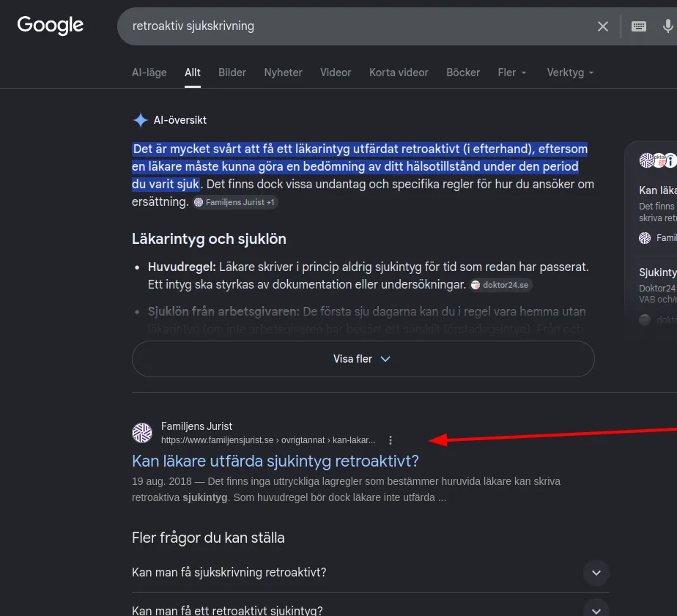Switch to the Bilder tab
This screenshot has height=616, width=677.
232,73
